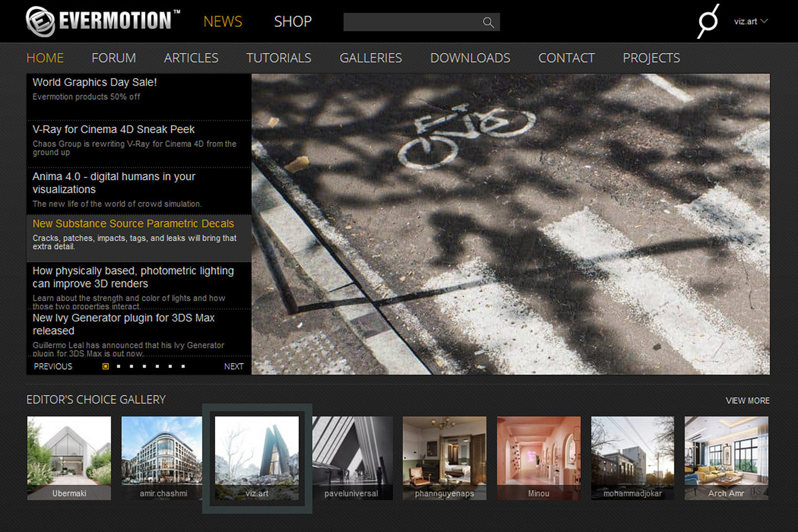
Task: Open the ARTICLES tab
Action: [191, 58]
